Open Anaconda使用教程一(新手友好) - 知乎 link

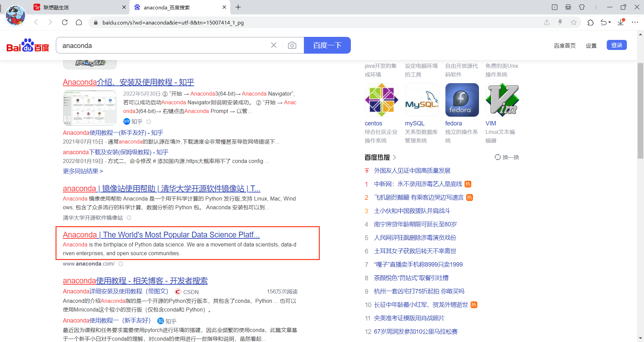pyautogui.click(x=113, y=133)
